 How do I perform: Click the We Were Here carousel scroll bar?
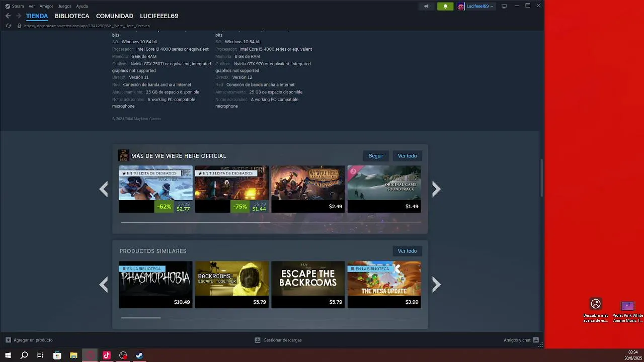(195, 222)
